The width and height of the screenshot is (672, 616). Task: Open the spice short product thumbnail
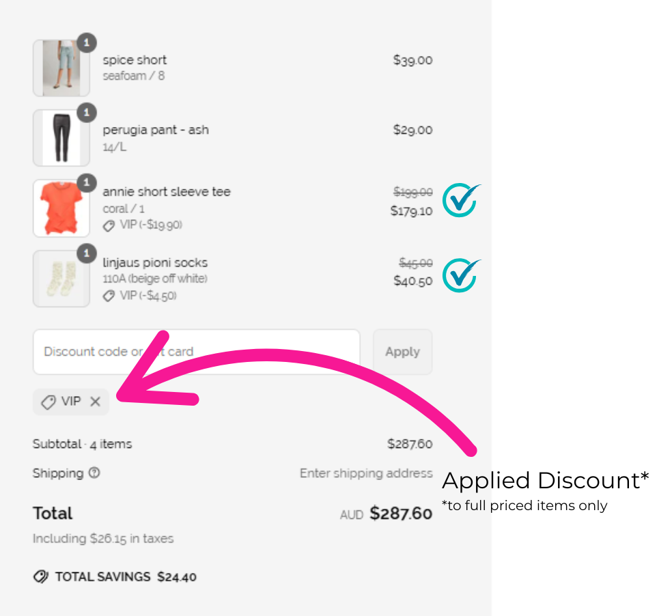click(x=61, y=68)
